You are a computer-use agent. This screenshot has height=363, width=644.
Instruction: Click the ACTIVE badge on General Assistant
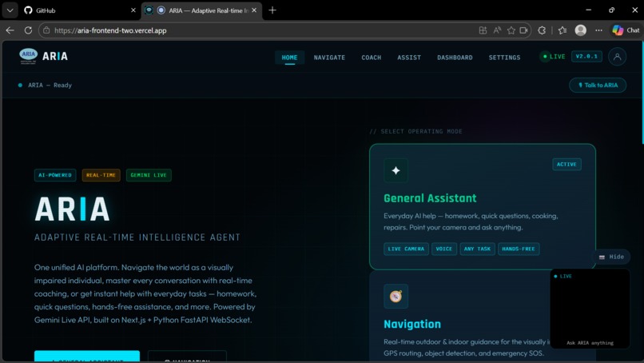click(x=566, y=165)
